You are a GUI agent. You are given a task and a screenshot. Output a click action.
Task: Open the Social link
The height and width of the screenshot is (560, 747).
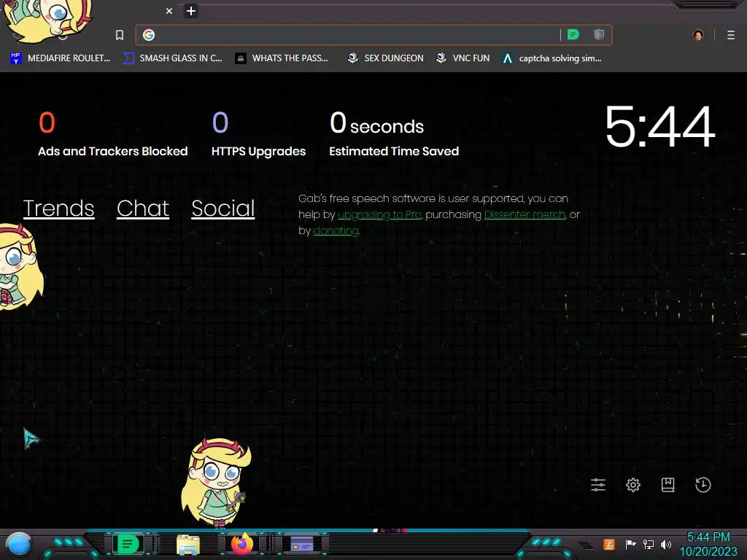pos(223,209)
